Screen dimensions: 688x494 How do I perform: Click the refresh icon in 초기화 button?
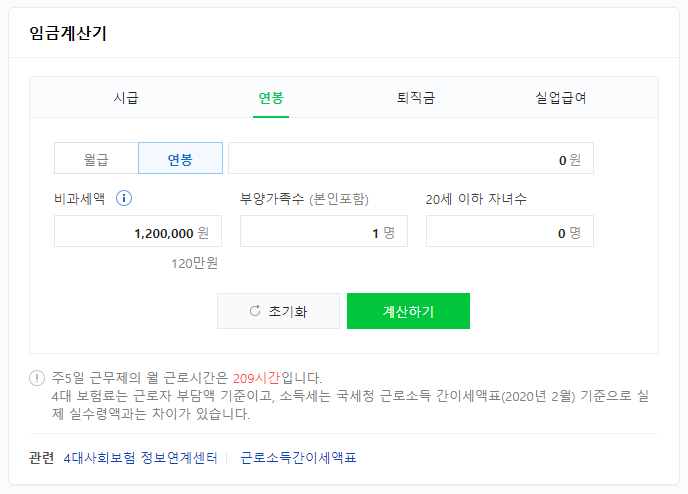click(255, 311)
